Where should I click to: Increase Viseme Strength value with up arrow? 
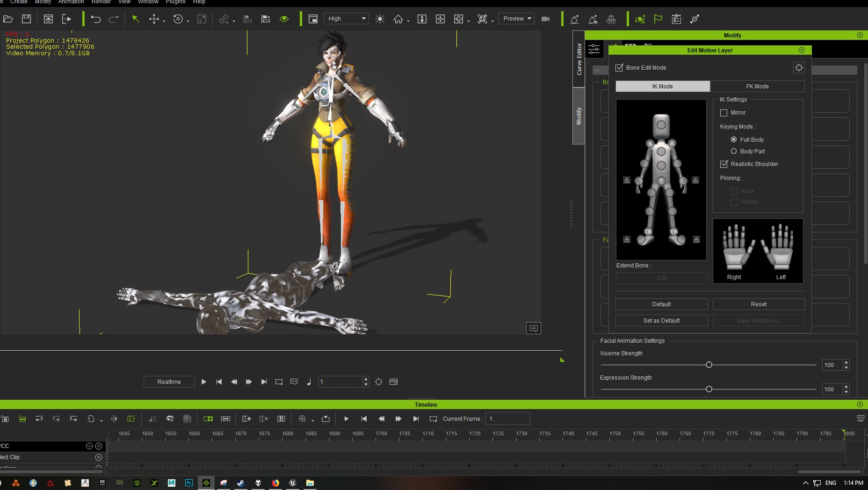click(x=846, y=362)
